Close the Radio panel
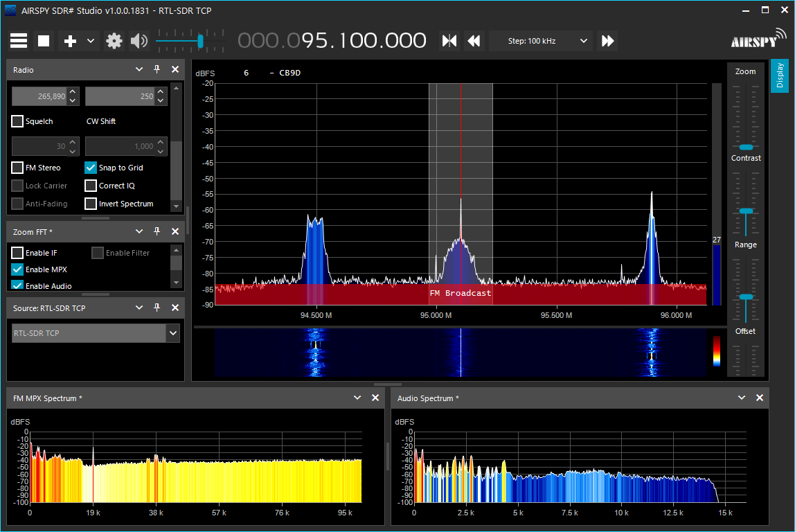 (175, 69)
